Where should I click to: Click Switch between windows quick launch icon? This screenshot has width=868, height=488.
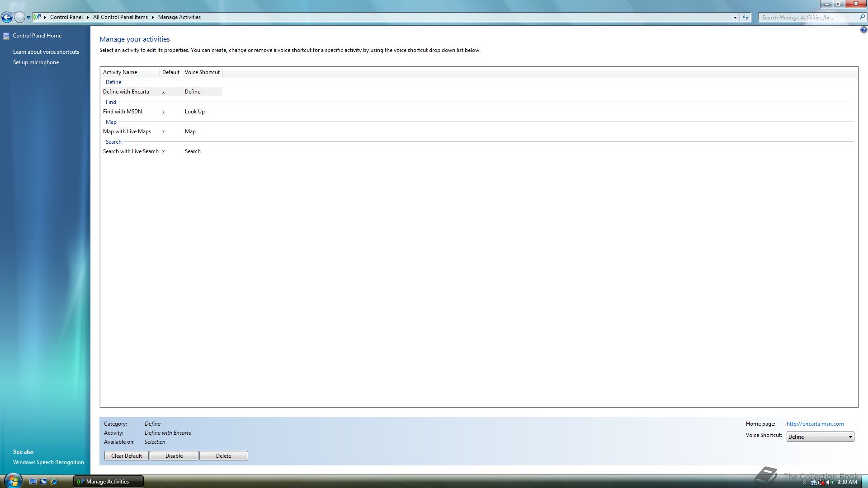[43, 482]
